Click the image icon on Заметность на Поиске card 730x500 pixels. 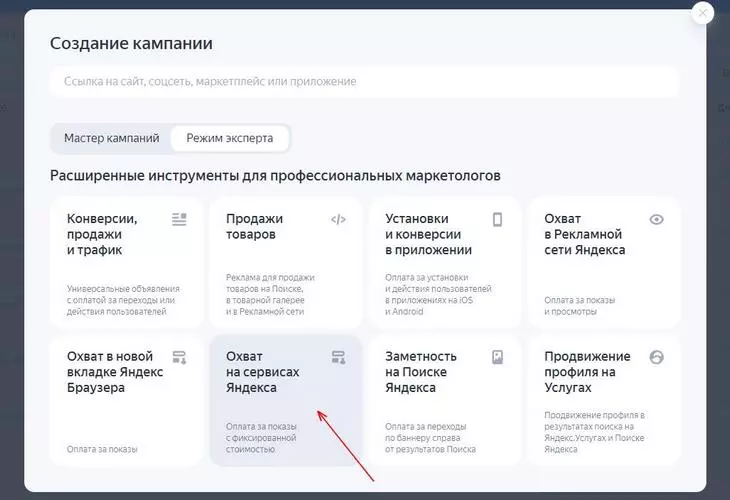pos(498,357)
